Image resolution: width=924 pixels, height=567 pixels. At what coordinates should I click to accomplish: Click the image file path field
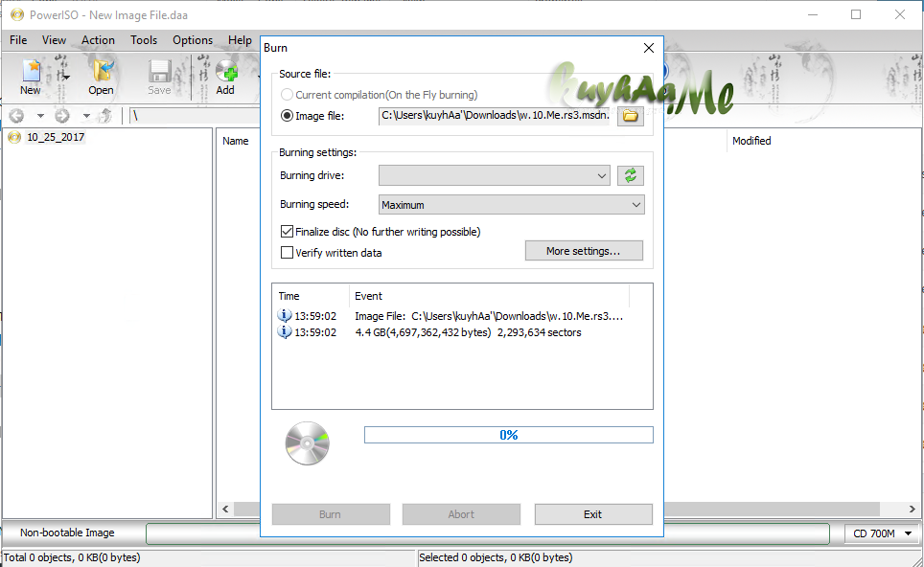pos(495,115)
